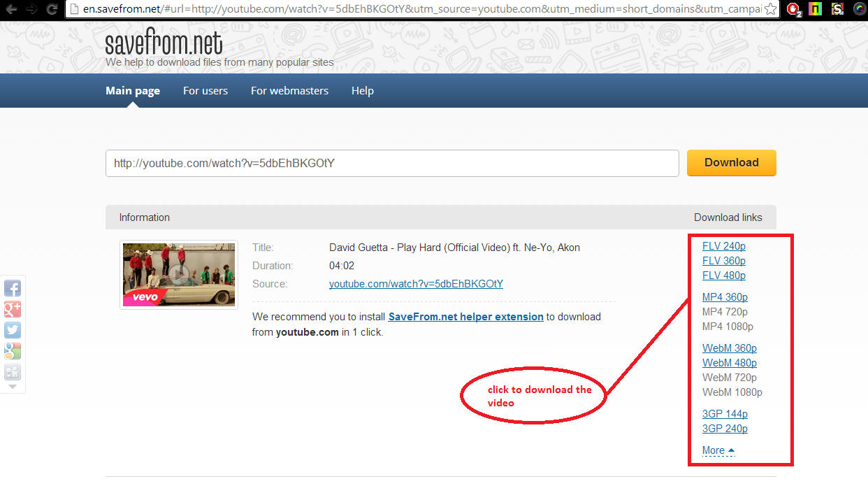
Task: Download the WebM 360p version
Action: coord(730,348)
